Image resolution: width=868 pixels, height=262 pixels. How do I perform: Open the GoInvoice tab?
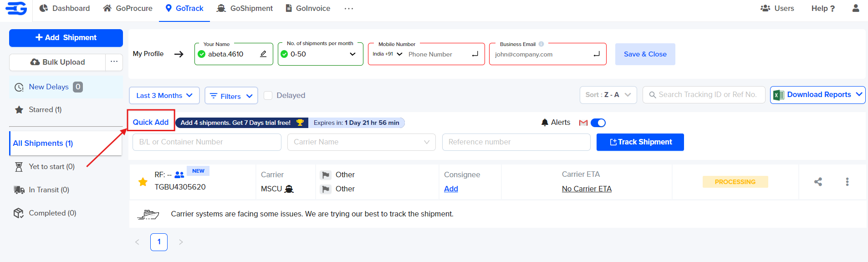tap(308, 8)
